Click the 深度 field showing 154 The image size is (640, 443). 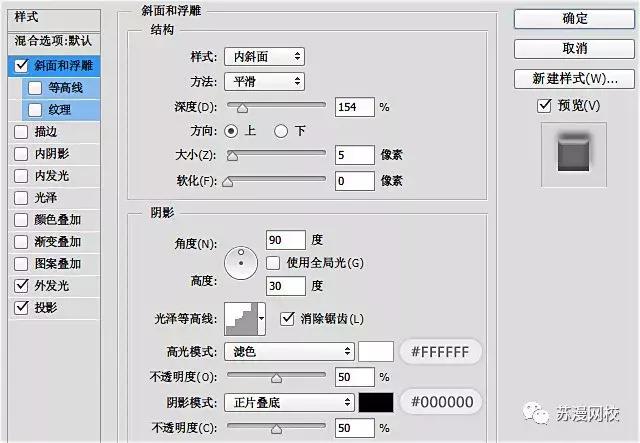(x=355, y=107)
